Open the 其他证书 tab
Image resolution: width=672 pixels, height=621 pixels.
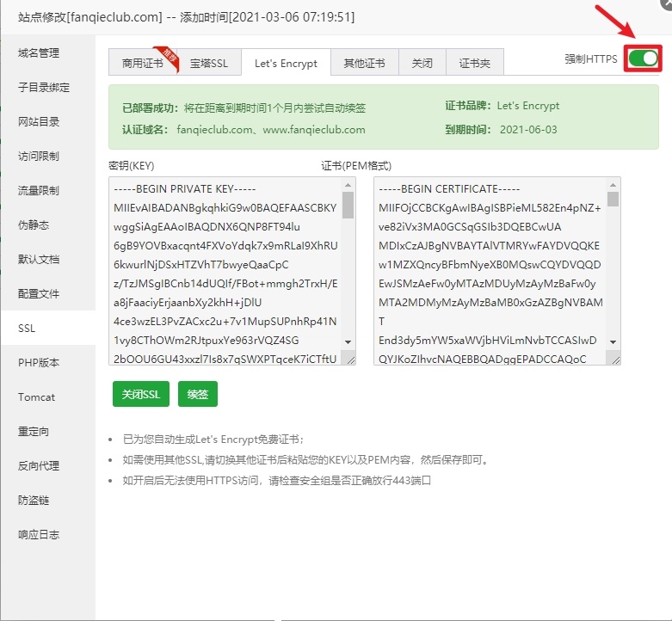tap(364, 64)
